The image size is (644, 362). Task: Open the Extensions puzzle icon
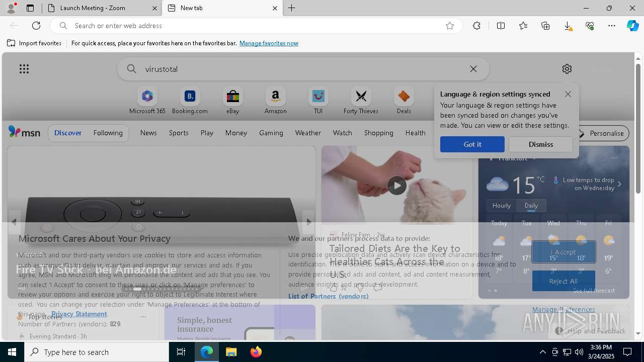476,26
